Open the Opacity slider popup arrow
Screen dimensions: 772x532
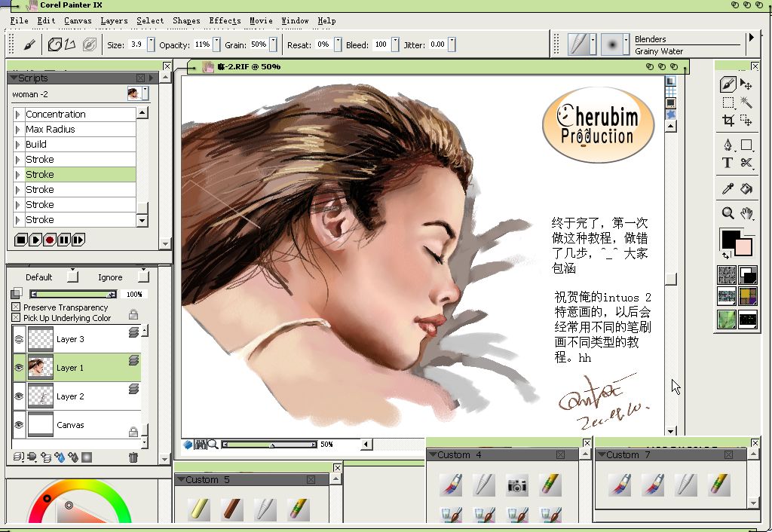(x=216, y=44)
